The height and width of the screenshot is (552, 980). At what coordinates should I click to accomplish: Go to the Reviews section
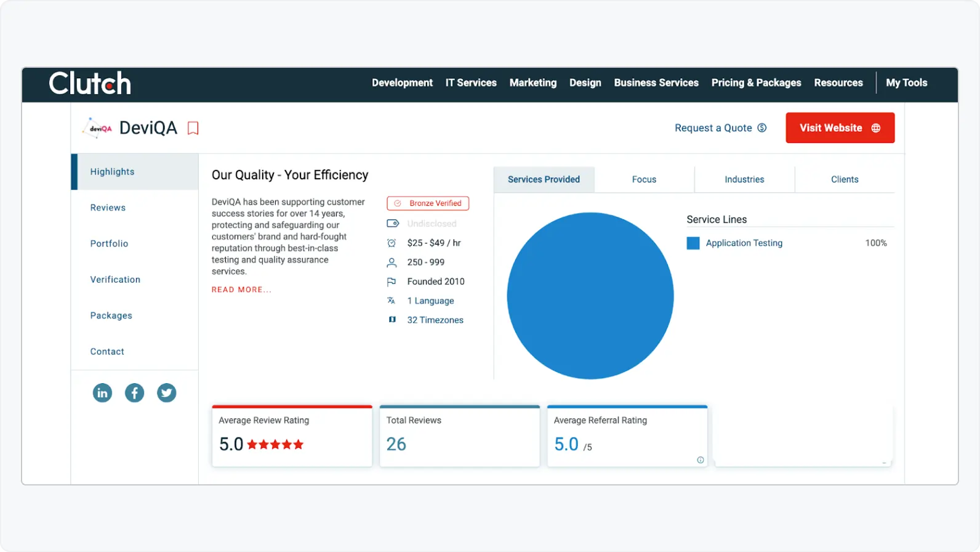tap(108, 208)
